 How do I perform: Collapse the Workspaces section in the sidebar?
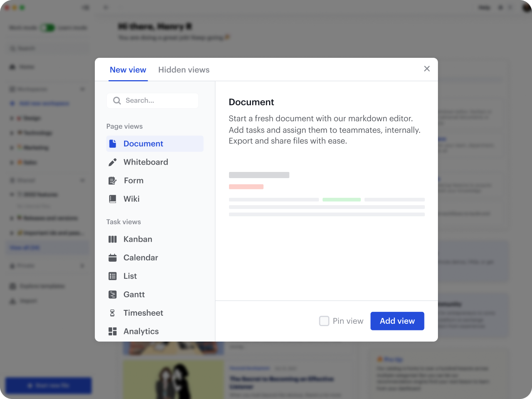point(82,89)
